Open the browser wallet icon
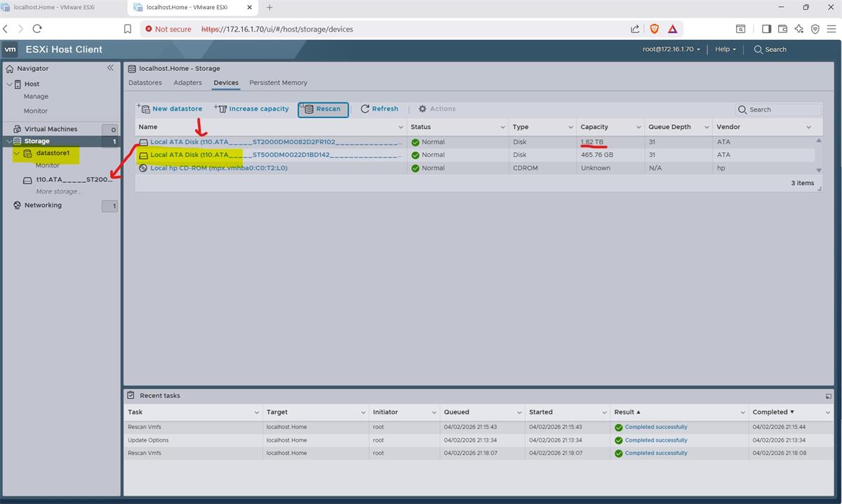This screenshot has height=504, width=842. coord(782,29)
